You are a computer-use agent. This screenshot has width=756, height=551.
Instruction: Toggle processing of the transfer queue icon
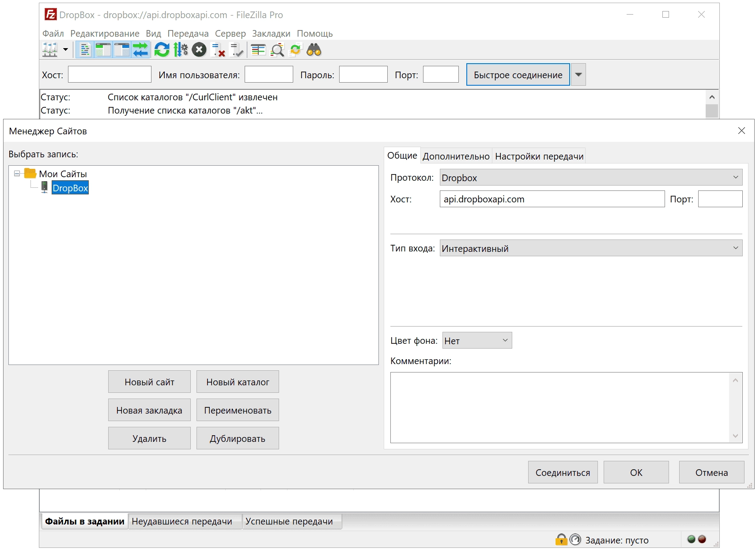[181, 50]
